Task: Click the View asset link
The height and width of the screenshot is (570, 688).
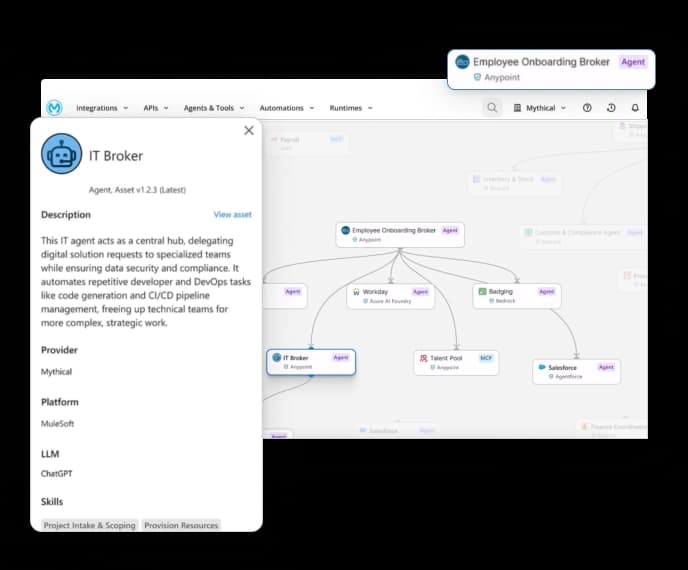Action: pos(233,215)
